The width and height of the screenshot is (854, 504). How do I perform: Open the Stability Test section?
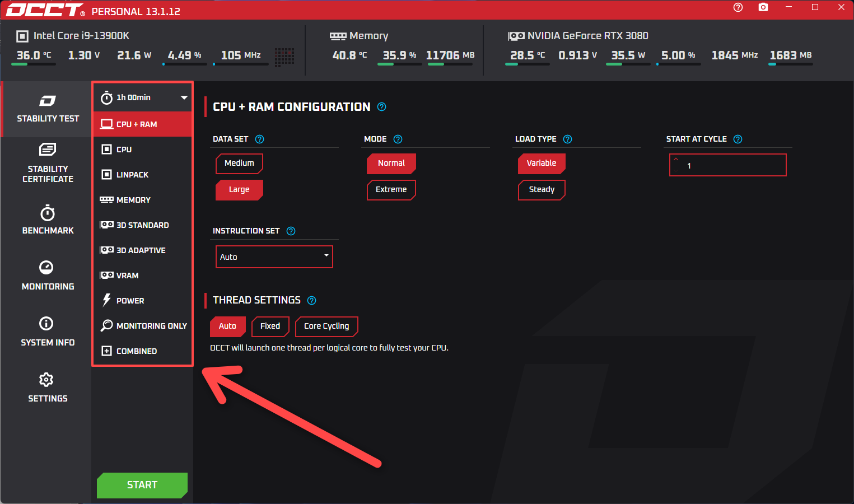tap(48, 109)
